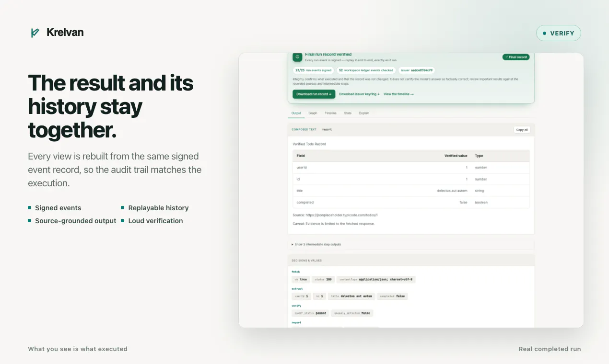The width and height of the screenshot is (609, 364).
Task: Click the shield icon beside Final run record verified
Action: [x=297, y=57]
